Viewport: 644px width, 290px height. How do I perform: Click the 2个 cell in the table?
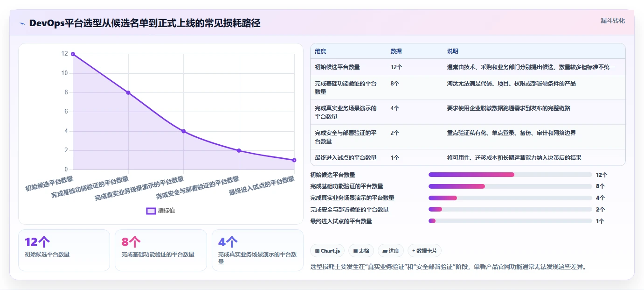point(395,133)
